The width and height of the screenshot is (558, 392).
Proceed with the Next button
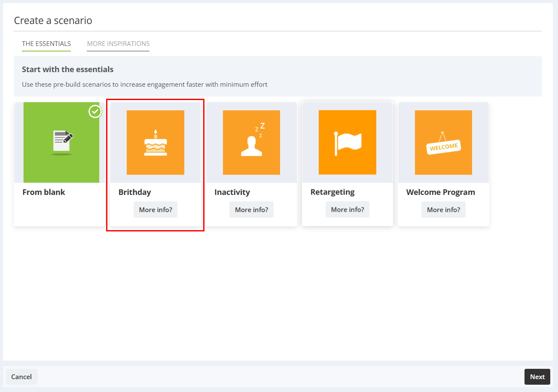click(x=537, y=377)
